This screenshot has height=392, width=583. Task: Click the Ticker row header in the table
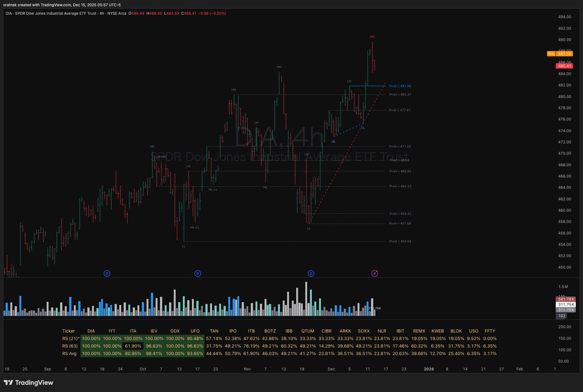(x=69, y=330)
